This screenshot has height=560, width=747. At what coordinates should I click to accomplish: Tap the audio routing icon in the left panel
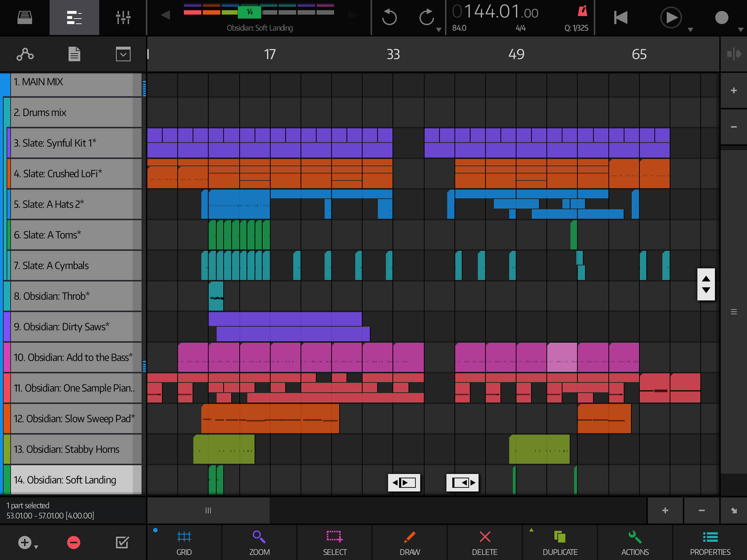(25, 54)
